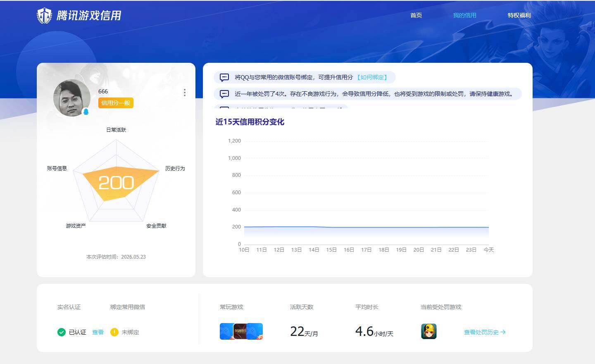
Task: Click the 10日 label on chart axis
Action: pyautogui.click(x=244, y=250)
